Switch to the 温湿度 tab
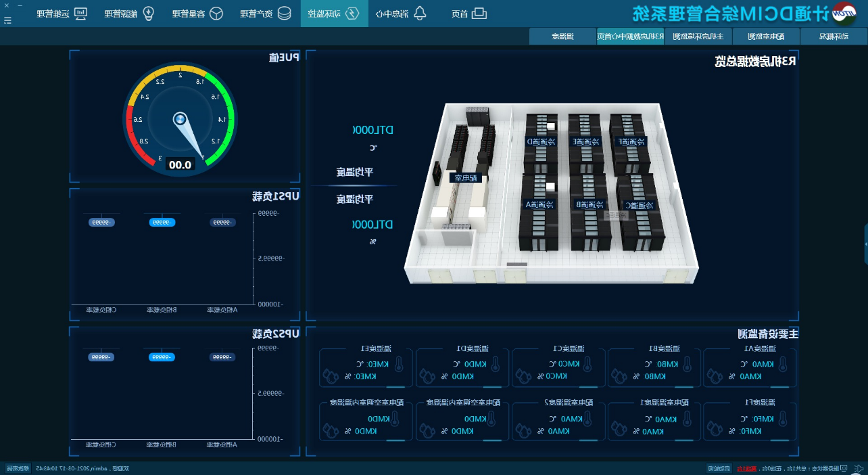The height and width of the screenshot is (475, 868). pyautogui.click(x=562, y=37)
